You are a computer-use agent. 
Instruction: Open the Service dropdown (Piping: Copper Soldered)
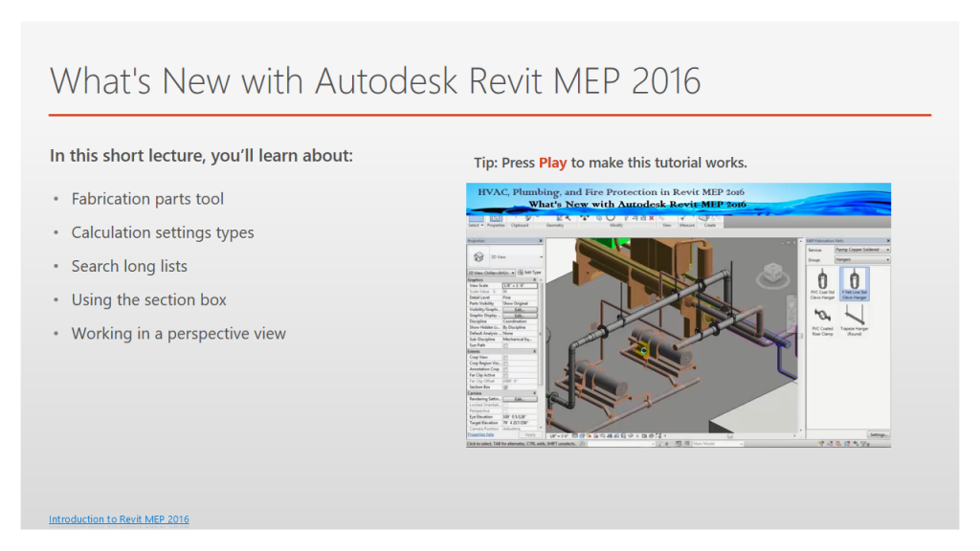pos(862,250)
